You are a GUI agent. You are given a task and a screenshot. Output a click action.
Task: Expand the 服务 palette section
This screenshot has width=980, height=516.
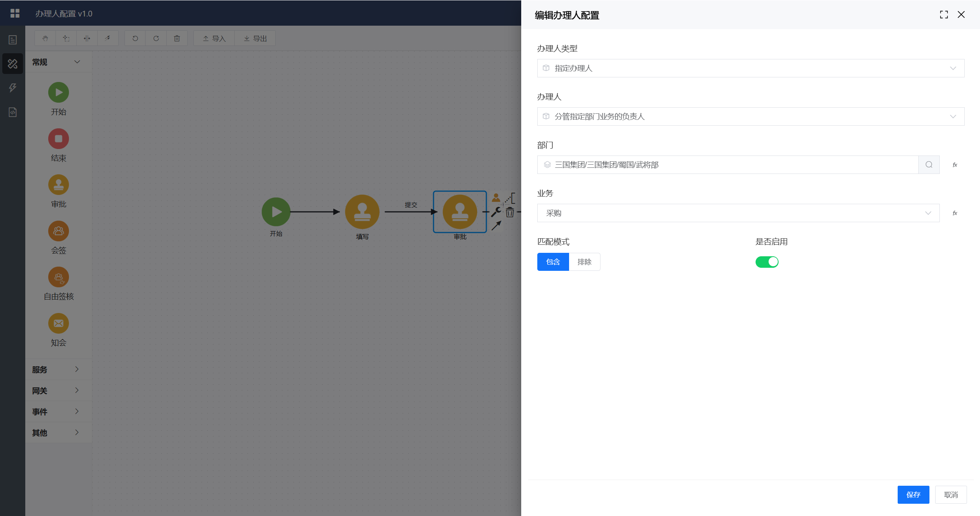tap(56, 369)
